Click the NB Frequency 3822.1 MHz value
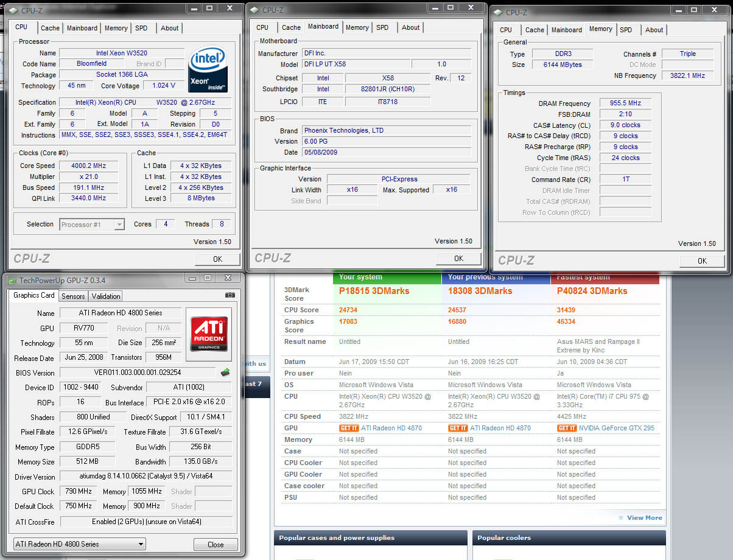The height and width of the screenshot is (560, 733). (x=687, y=75)
